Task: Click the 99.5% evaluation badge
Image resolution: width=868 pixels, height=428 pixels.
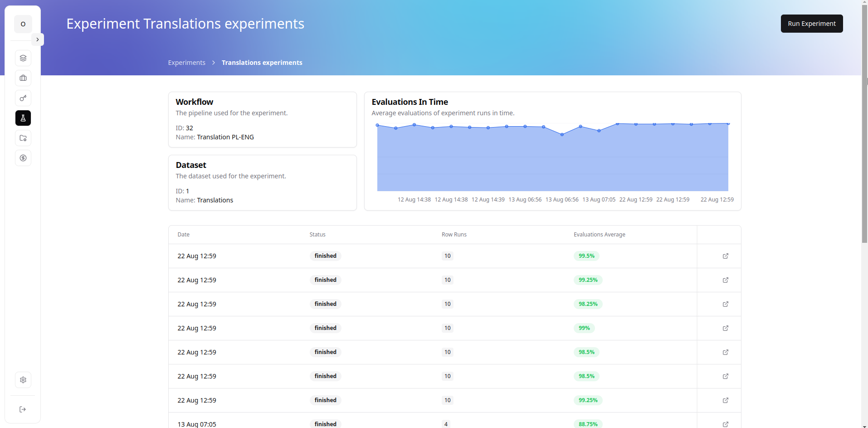Action: [586, 256]
